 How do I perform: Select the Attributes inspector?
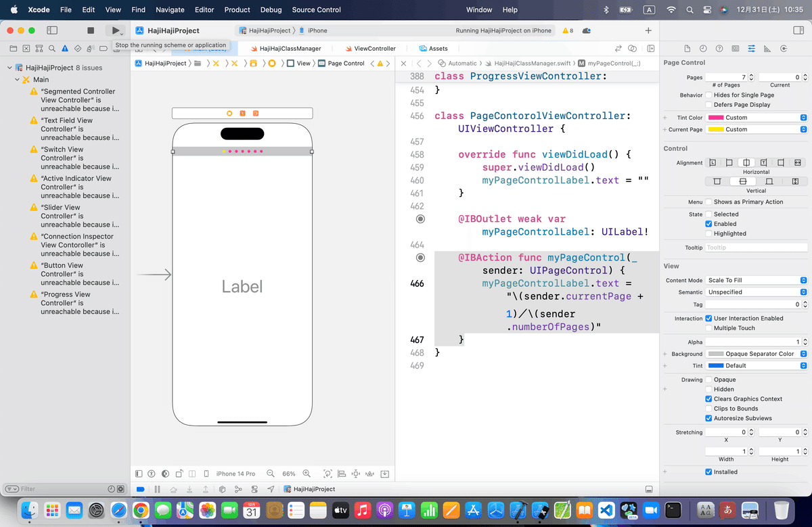pos(752,49)
